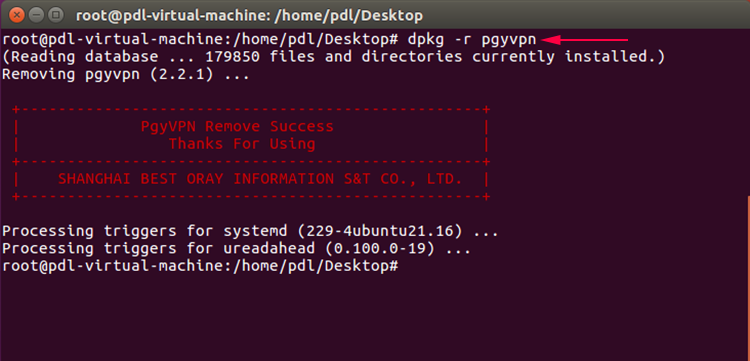Viewport: 750px width, 361px height.
Task: Click the red arrow pointing at the command
Action: tap(585, 40)
